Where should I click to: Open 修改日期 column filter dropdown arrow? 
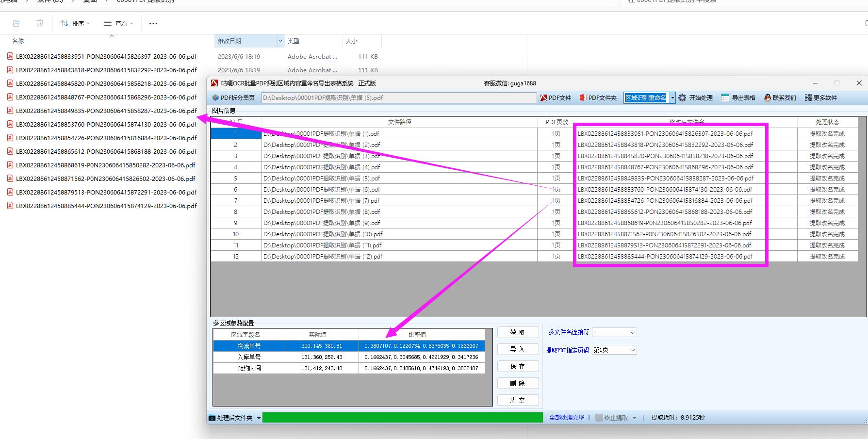[x=280, y=41]
